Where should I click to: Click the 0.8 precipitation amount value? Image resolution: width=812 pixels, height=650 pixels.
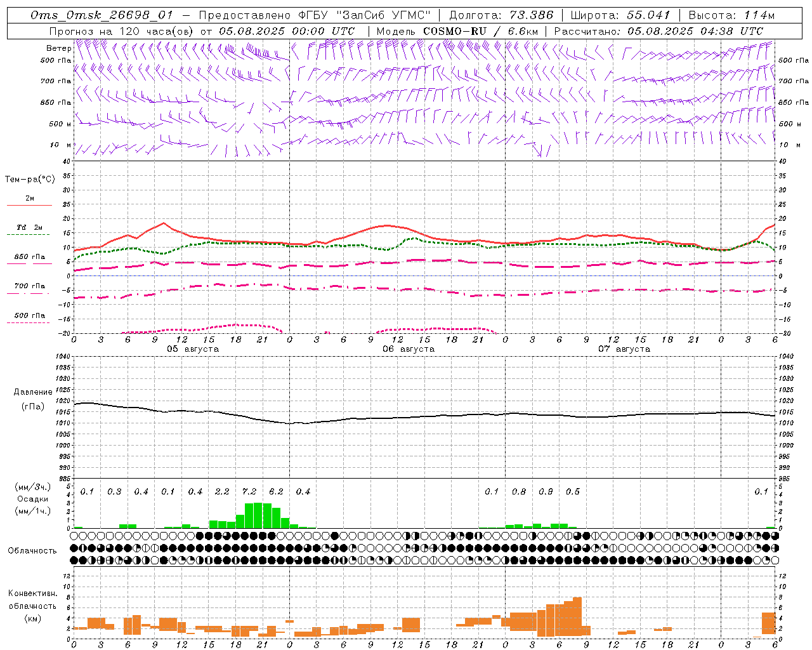519,492
